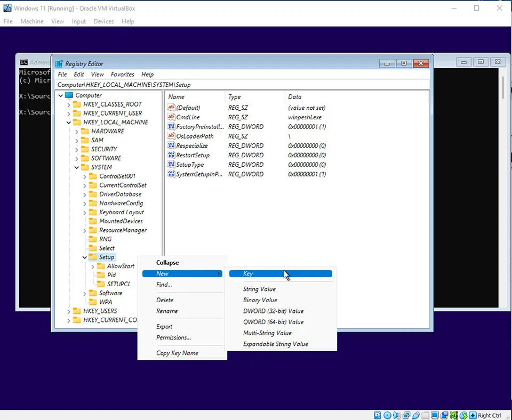Click the SystemSetupInP... DWORD value icon
Image resolution: width=512 pixels, height=420 pixels.
tap(171, 174)
